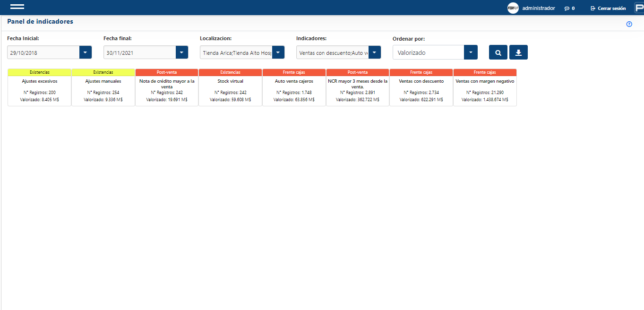The width and height of the screenshot is (644, 310).
Task: Open the messages chat bubble icon
Action: click(567, 9)
